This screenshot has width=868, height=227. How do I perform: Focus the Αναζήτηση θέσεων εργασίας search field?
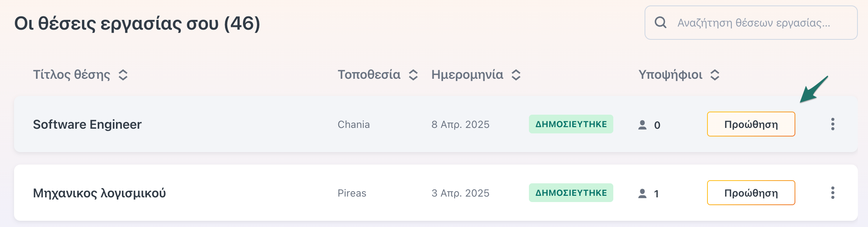tap(751, 23)
